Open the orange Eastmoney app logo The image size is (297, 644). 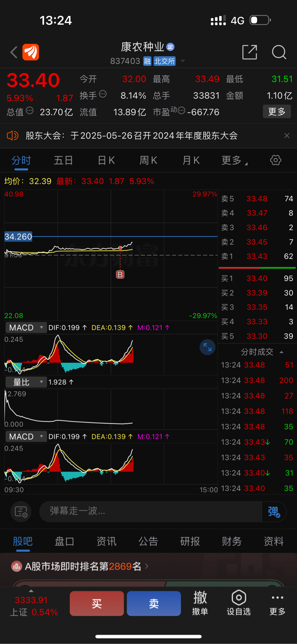(x=31, y=52)
